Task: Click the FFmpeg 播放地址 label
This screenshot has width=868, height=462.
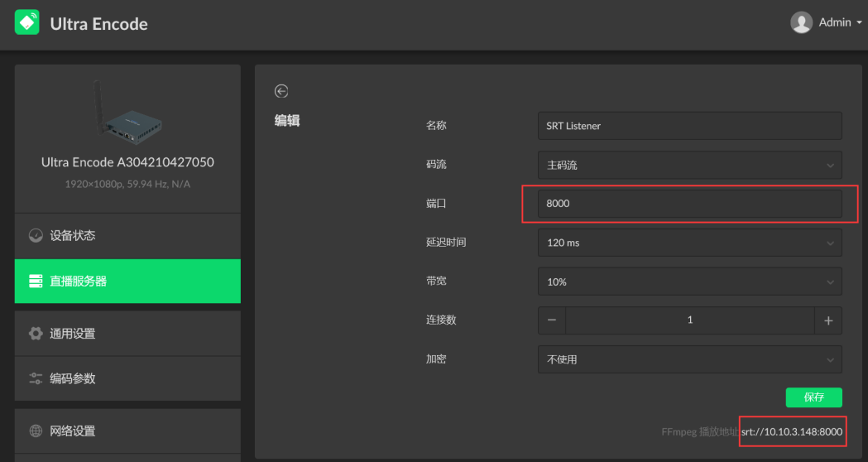Action: [700, 431]
